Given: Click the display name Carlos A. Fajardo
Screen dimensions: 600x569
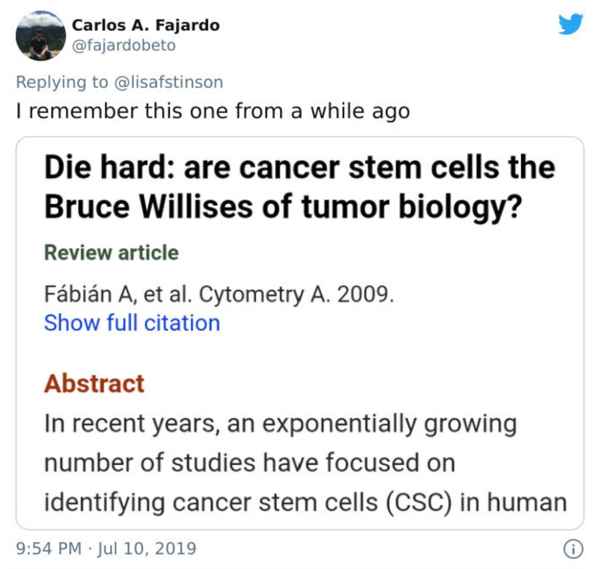Looking at the screenshot, I should coord(145,24).
